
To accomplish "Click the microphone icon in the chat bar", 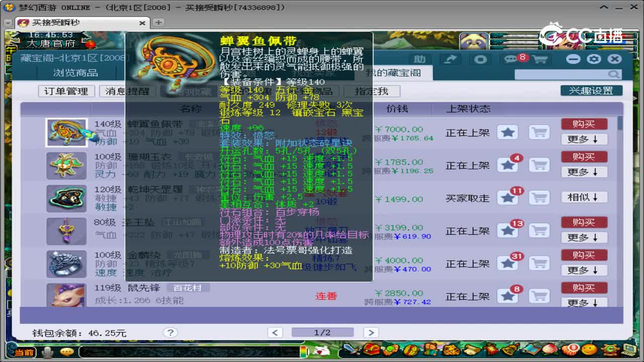I will pyautogui.click(x=48, y=352).
